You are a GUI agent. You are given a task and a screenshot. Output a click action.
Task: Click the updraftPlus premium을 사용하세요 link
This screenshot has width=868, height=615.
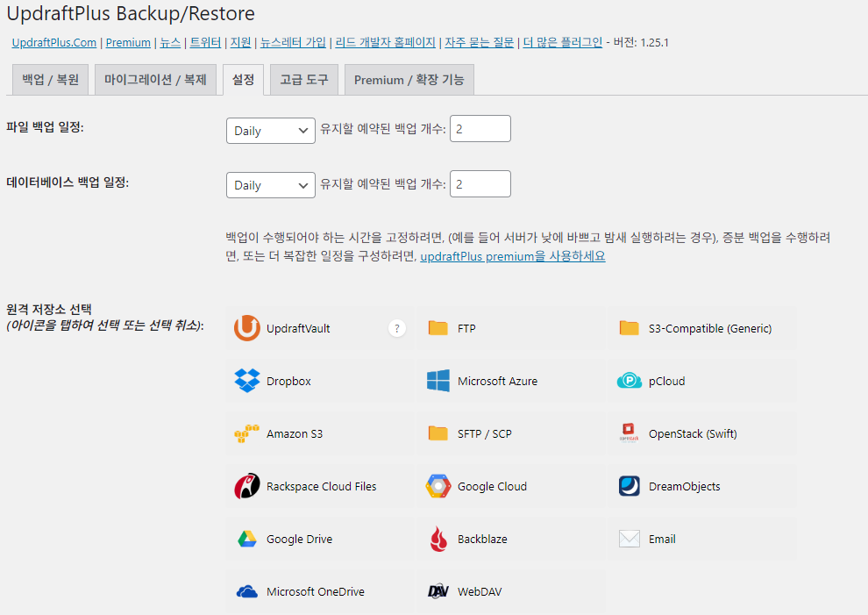coord(513,256)
